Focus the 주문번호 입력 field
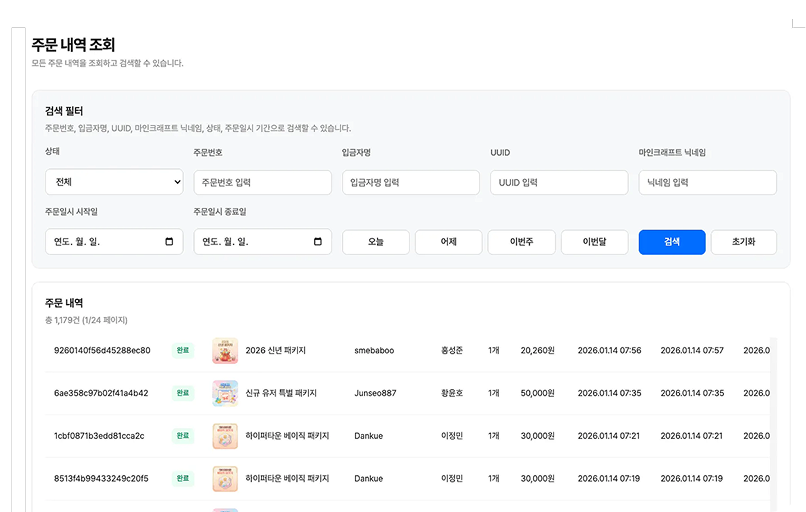This screenshot has width=806, height=512. [x=262, y=182]
